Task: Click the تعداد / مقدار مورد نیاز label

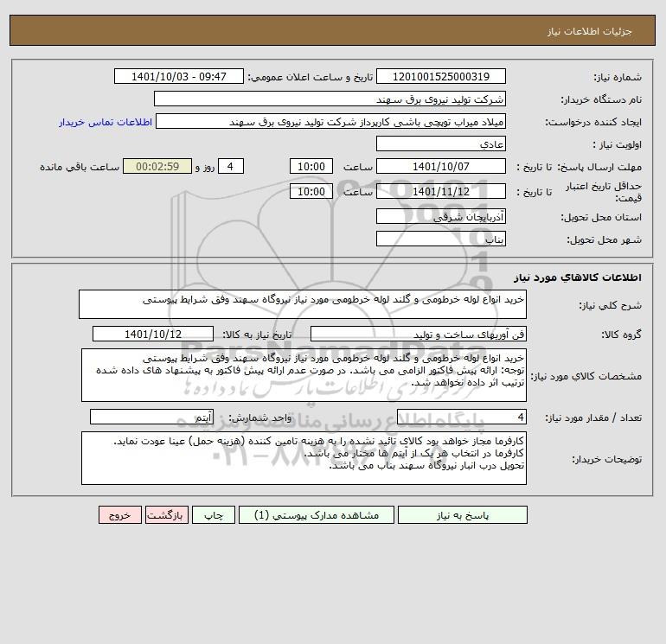Action: (593, 418)
